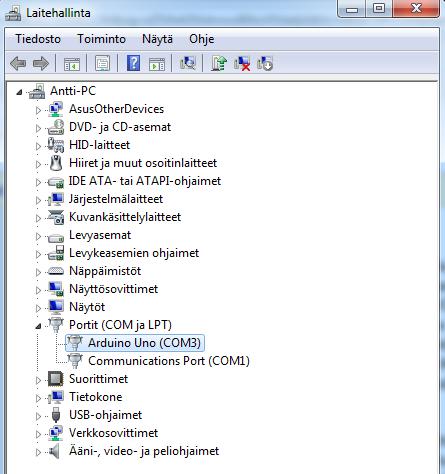Expand the Verkkosovittimet node

pos(38,434)
